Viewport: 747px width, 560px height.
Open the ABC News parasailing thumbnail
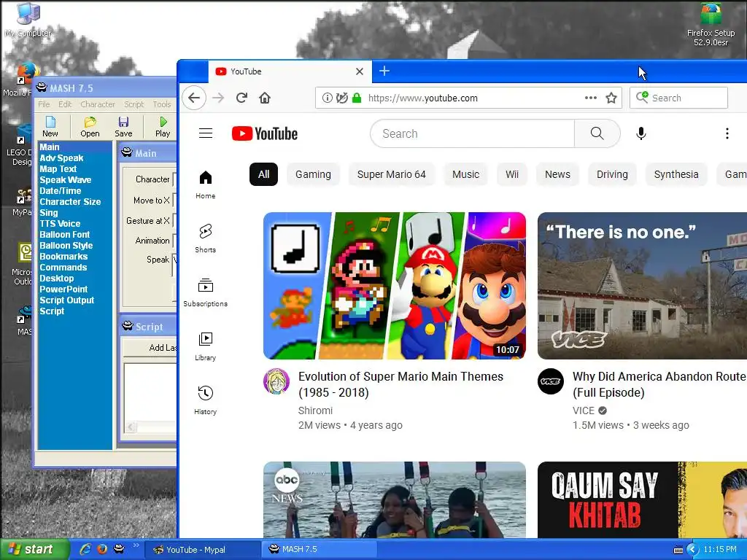click(x=395, y=500)
